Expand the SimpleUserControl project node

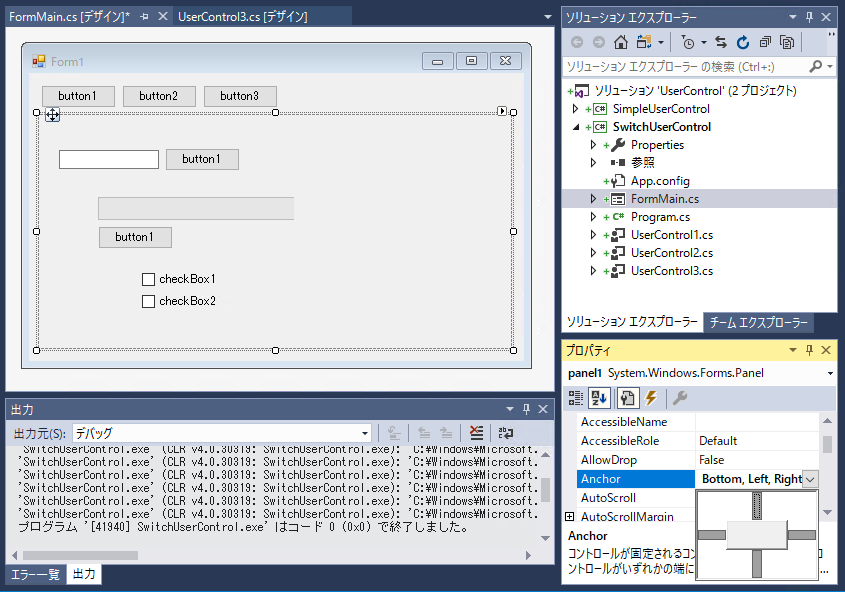click(576, 109)
